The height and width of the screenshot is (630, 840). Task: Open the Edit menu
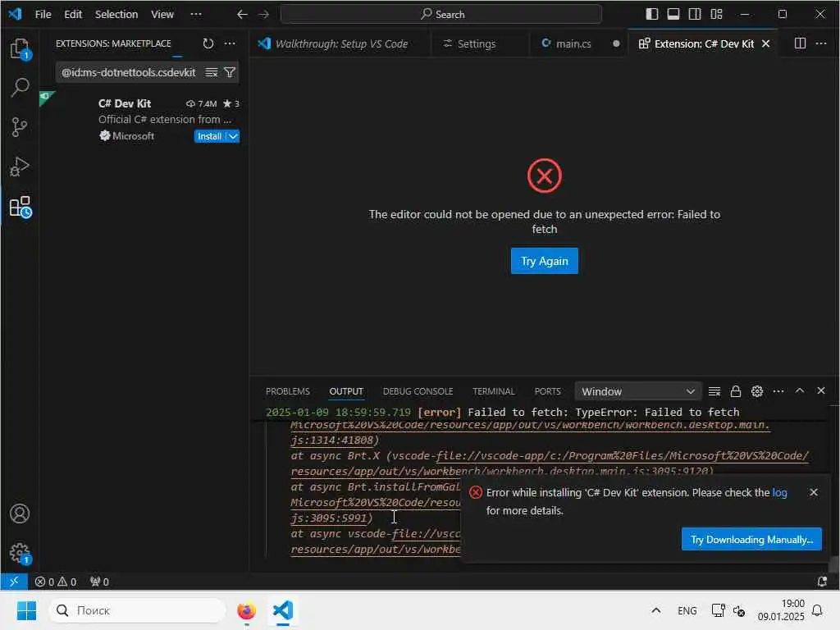[x=73, y=15]
